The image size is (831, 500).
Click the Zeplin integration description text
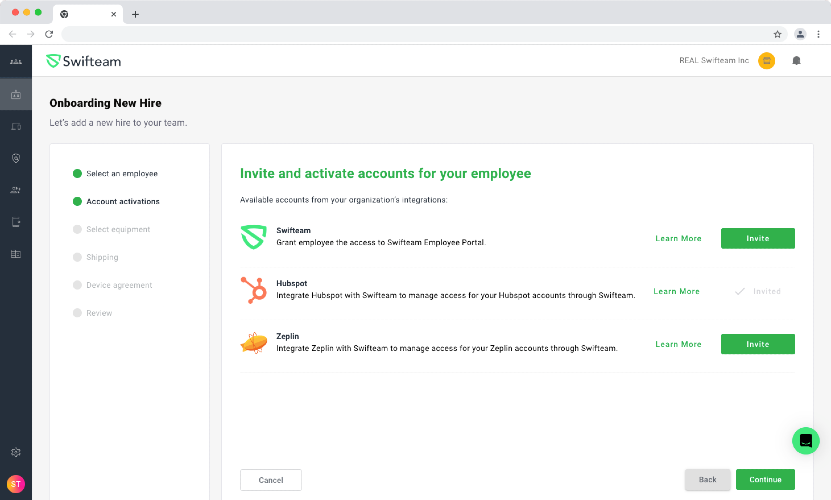[x=447, y=348]
